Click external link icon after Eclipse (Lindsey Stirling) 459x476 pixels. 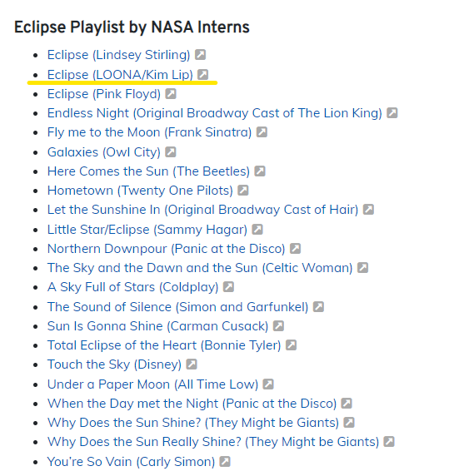pos(200,55)
